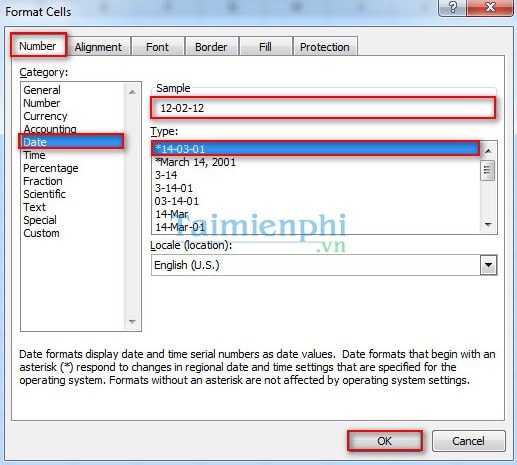Open the help question mark button
517x465 pixels.
(452, 7)
